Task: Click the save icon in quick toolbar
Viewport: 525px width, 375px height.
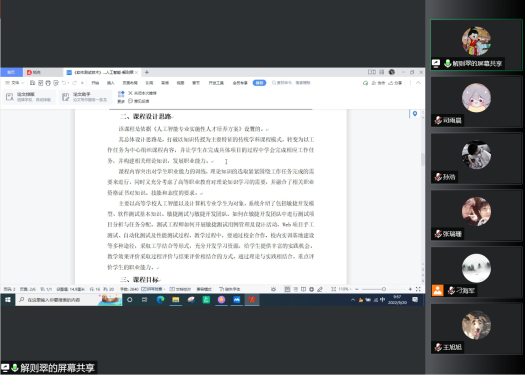Action: tap(32, 83)
